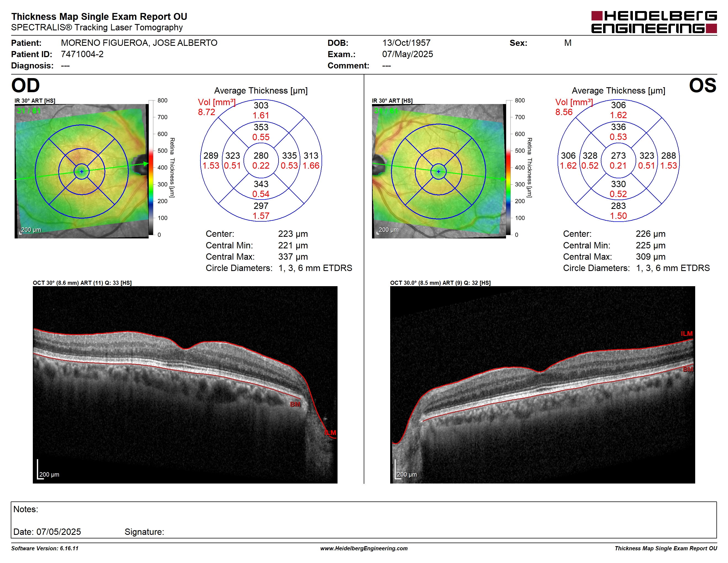Click OS fovea center crosshair marker
The height and width of the screenshot is (563, 728).
438,171
